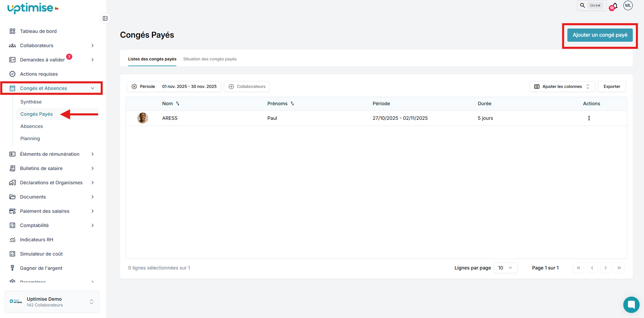The width and height of the screenshot is (644, 318).
Task: Collapse the Congés et Absences section
Action: [92, 88]
